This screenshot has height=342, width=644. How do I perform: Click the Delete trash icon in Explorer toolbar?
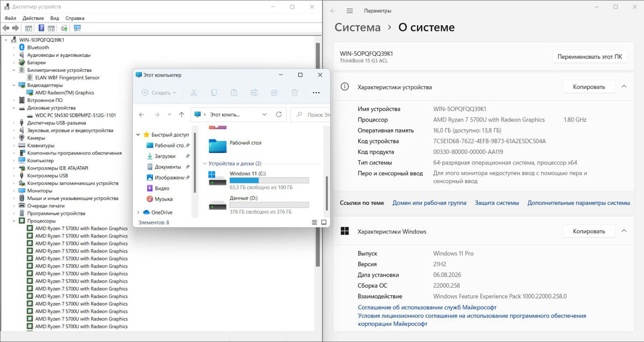tap(295, 93)
